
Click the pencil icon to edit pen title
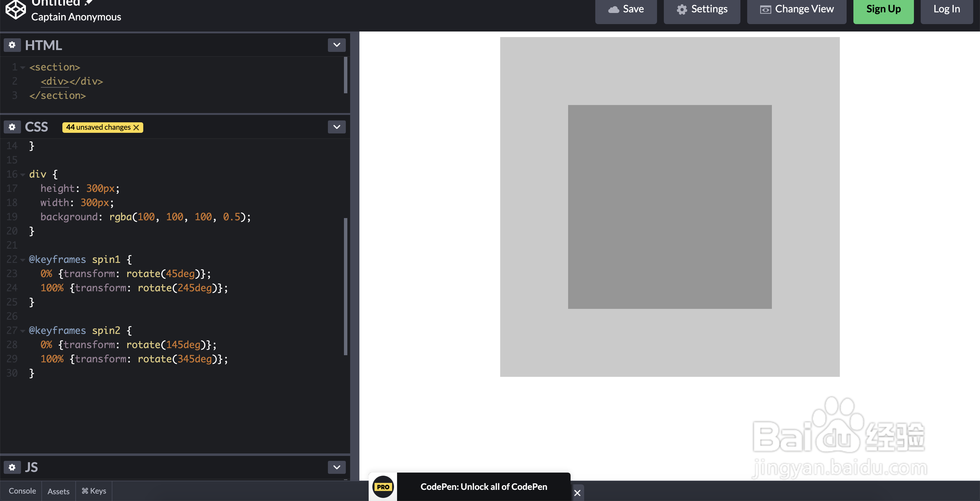[x=88, y=2]
